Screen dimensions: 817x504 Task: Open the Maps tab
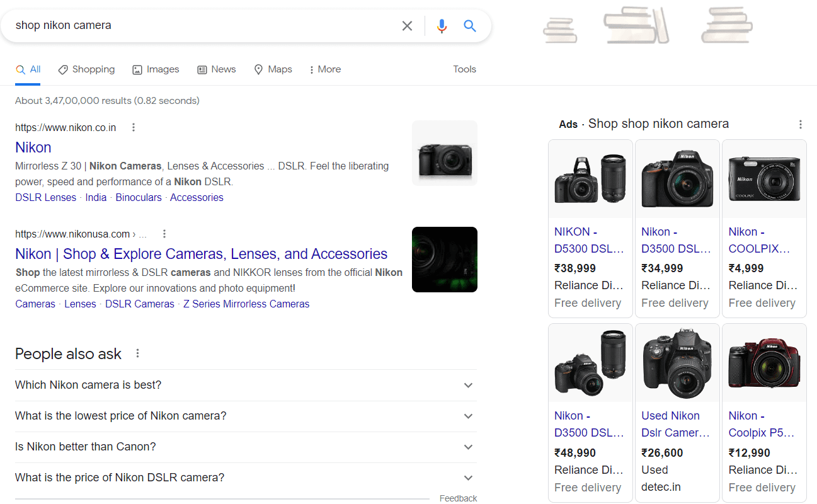[x=273, y=69]
